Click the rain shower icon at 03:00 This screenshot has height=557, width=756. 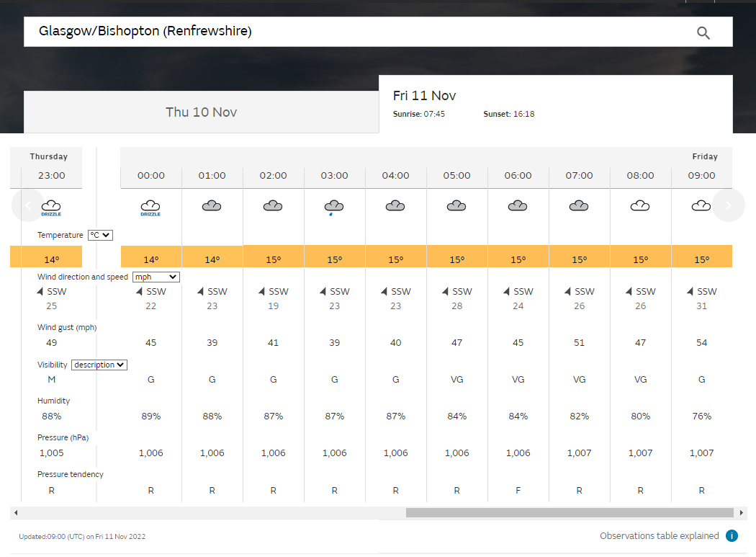point(334,208)
